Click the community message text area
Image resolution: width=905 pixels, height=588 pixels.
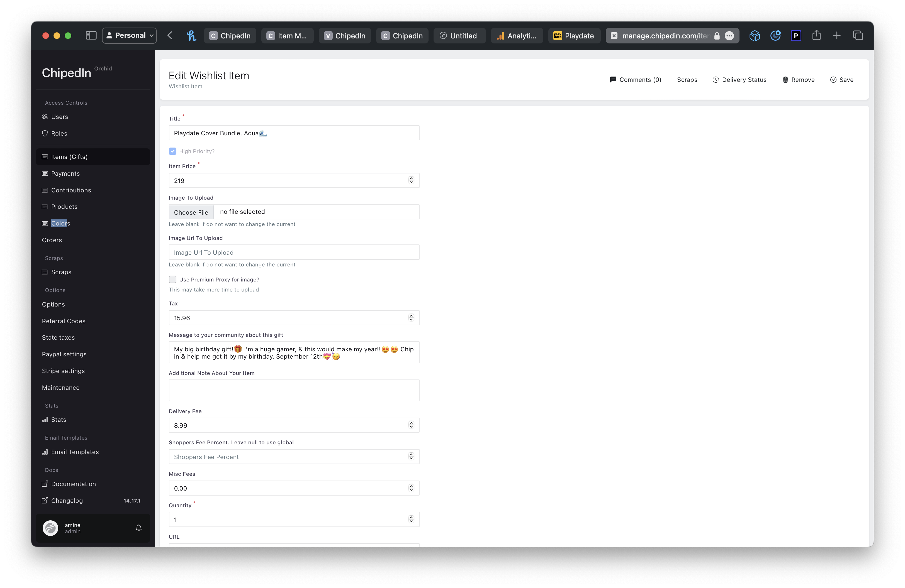coord(294,352)
